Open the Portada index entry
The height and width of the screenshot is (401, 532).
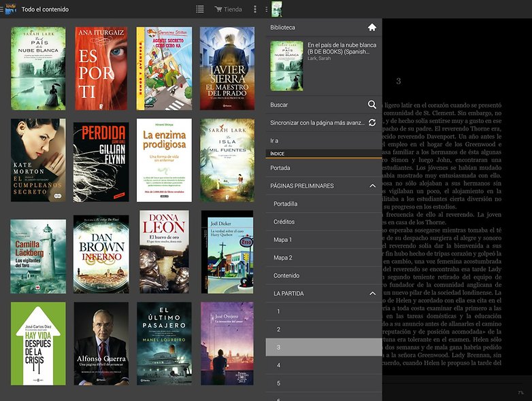pyautogui.click(x=324, y=168)
